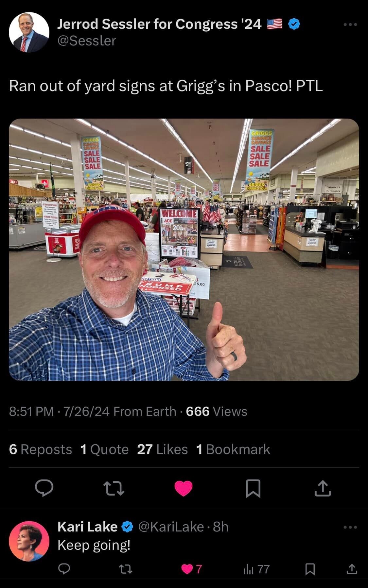Reply to Kari Lake's comment

[x=64, y=569]
